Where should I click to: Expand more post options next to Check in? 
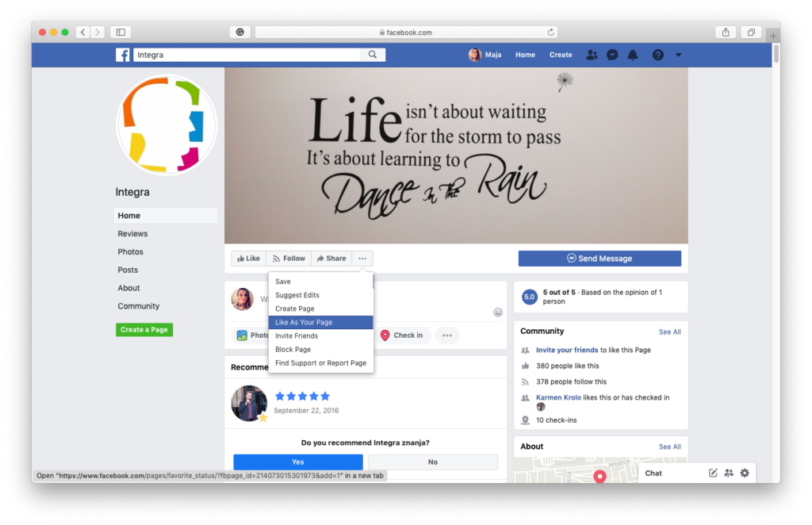tap(447, 335)
